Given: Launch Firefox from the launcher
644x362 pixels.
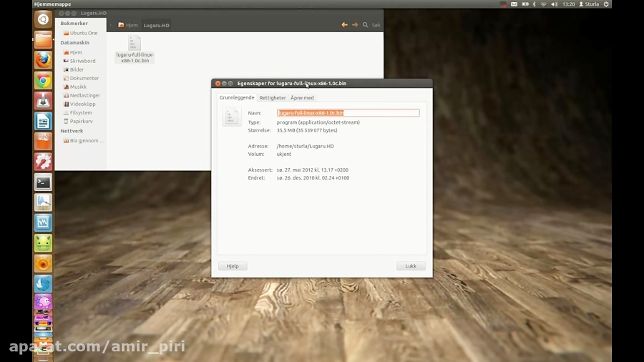Looking at the screenshot, I should [43, 60].
